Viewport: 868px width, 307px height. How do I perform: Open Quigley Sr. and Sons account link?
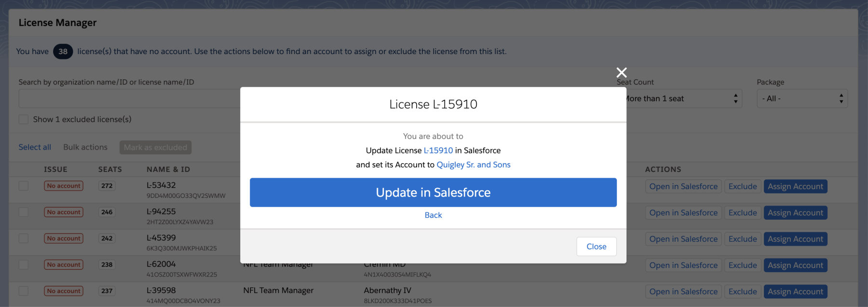point(474,165)
